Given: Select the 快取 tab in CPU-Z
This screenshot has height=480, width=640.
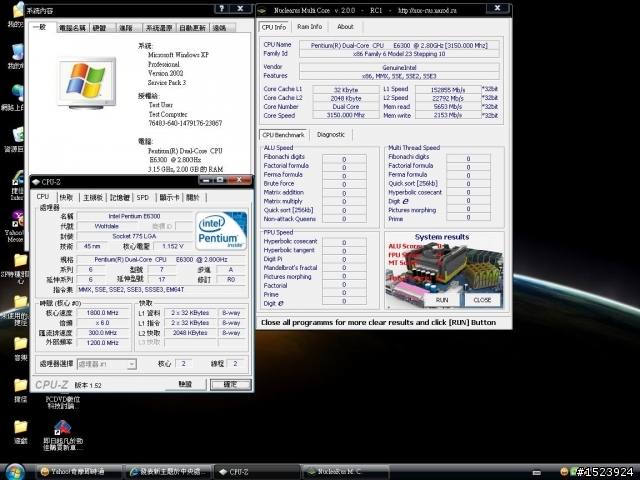Looking at the screenshot, I should pos(67,198).
